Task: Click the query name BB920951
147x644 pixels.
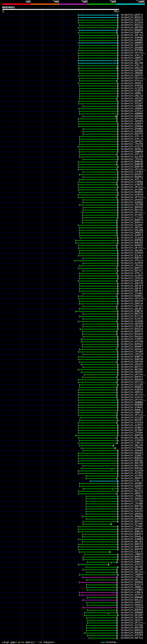Action: coord(8,8)
